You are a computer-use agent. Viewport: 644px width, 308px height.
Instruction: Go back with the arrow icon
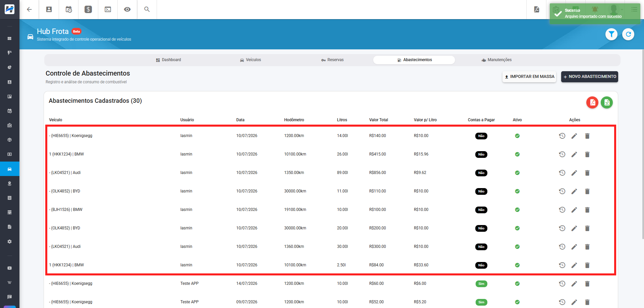click(x=29, y=9)
